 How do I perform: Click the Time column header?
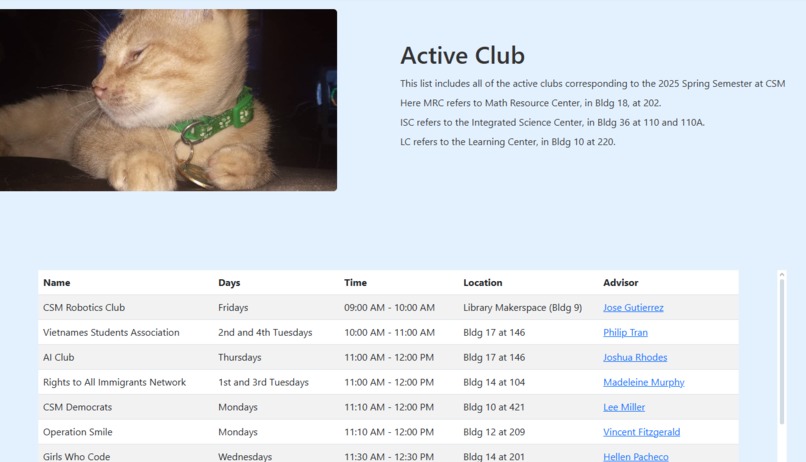[355, 283]
